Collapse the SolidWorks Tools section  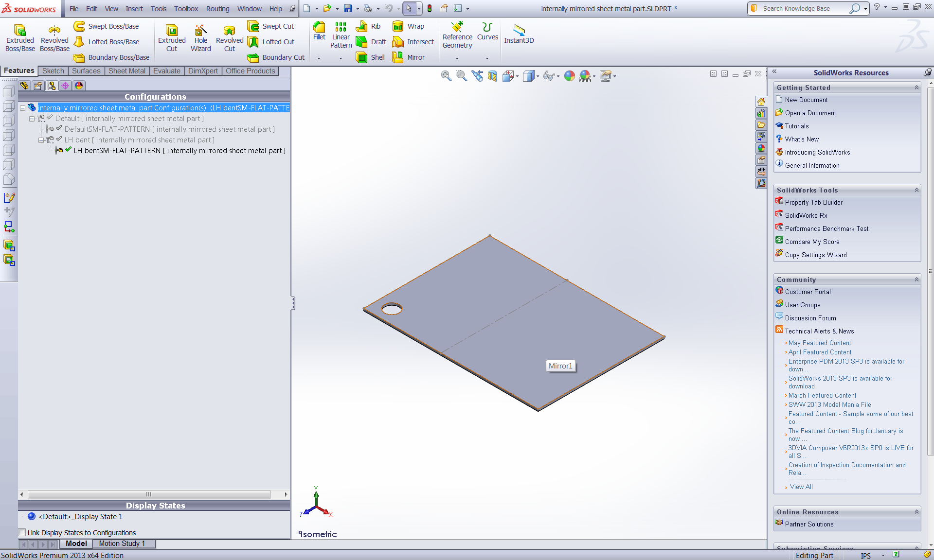[x=916, y=190]
